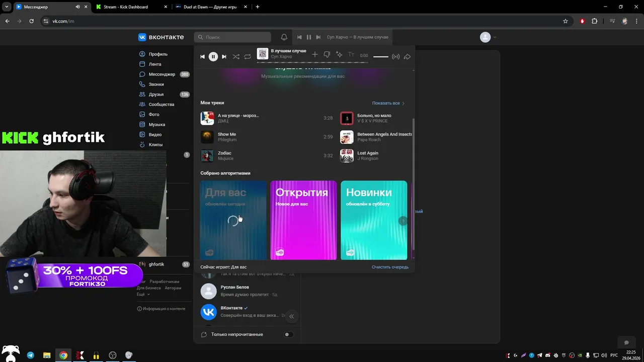
Task: Open chat with Руслан Белов
Action: click(x=248, y=291)
